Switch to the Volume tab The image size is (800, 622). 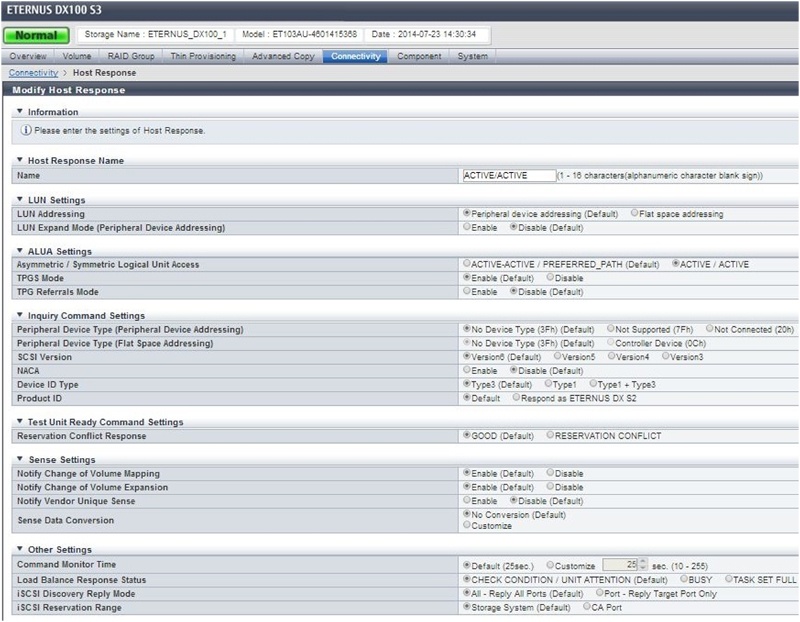tap(77, 56)
